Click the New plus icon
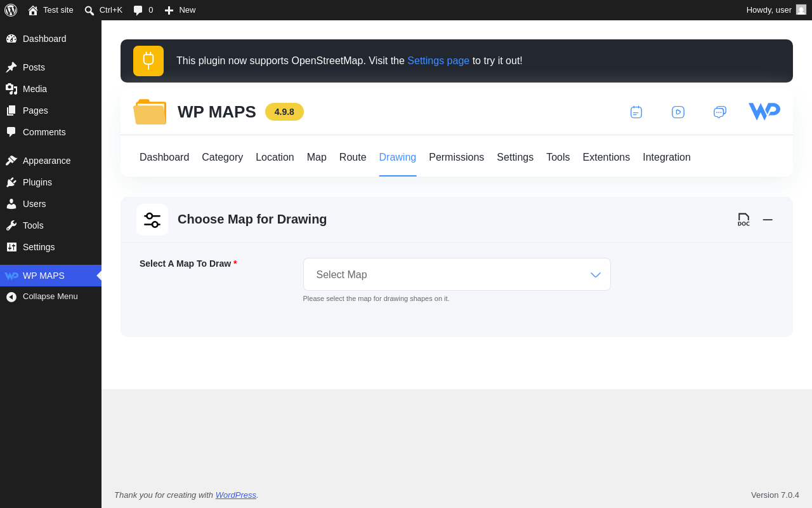812x508 pixels. 169,10
